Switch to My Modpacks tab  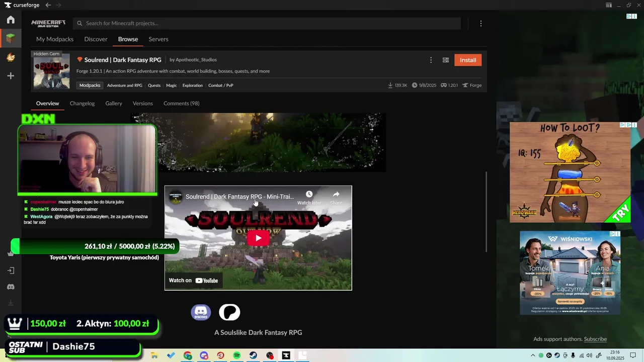pyautogui.click(x=55, y=39)
